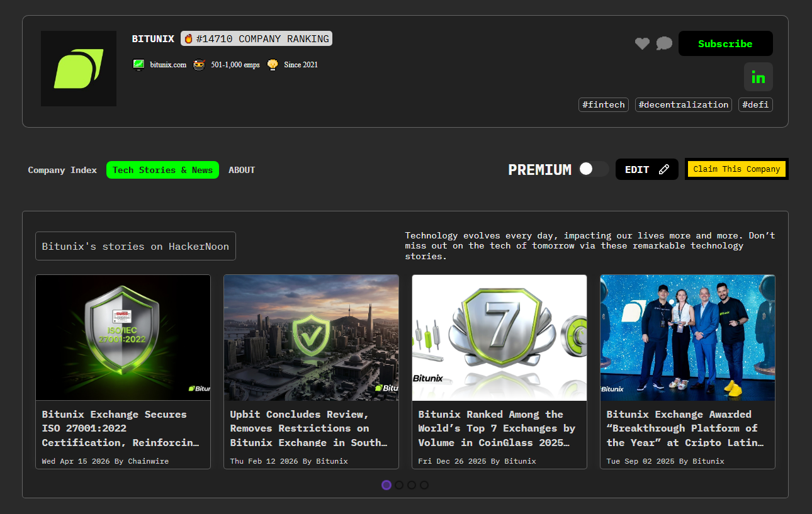Click the #fintech tag
812x514 pixels.
pos(603,105)
